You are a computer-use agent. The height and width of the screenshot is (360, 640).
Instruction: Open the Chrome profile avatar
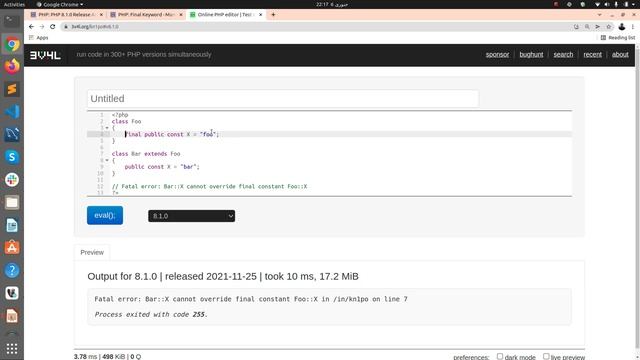(622, 27)
